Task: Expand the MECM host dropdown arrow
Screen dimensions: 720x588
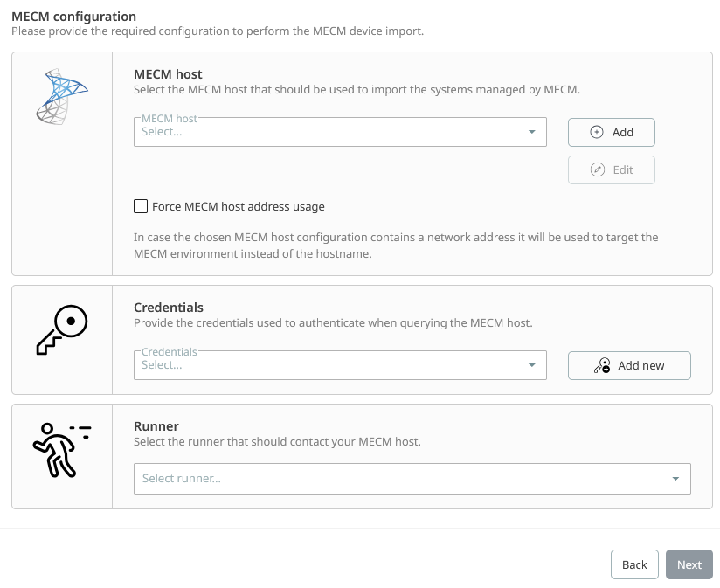Action: pyautogui.click(x=532, y=132)
